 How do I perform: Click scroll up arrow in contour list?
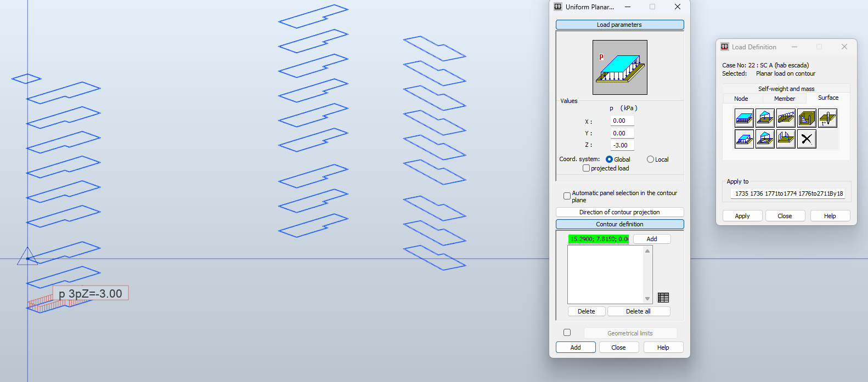coord(647,251)
